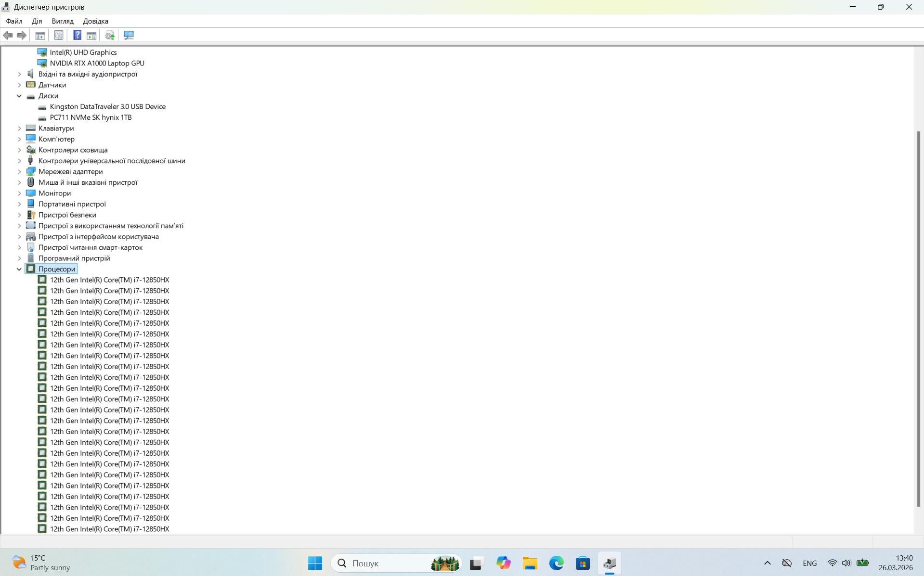
Task: Click Scan for hardware changes icon
Action: 129,35
